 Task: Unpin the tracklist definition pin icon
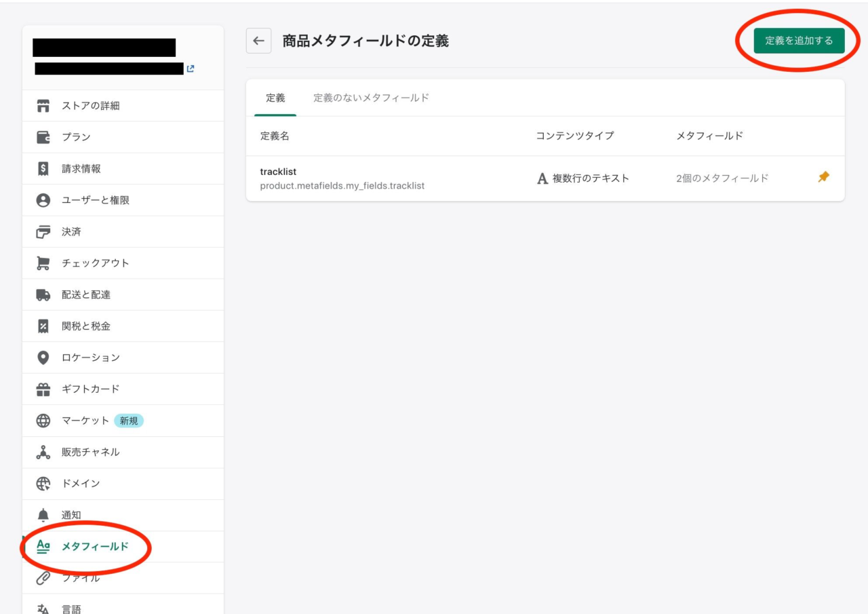(823, 177)
